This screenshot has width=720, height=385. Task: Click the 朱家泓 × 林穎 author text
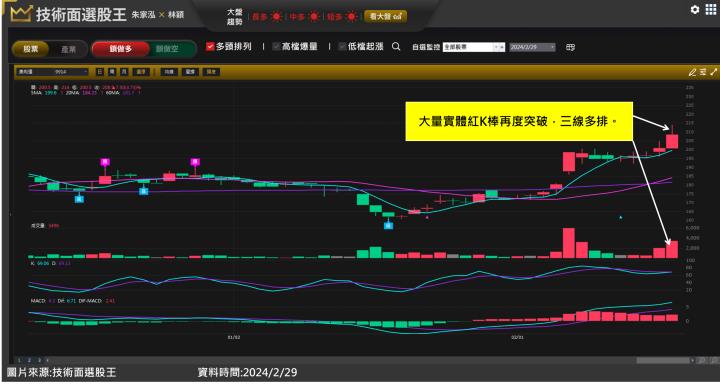(x=157, y=14)
